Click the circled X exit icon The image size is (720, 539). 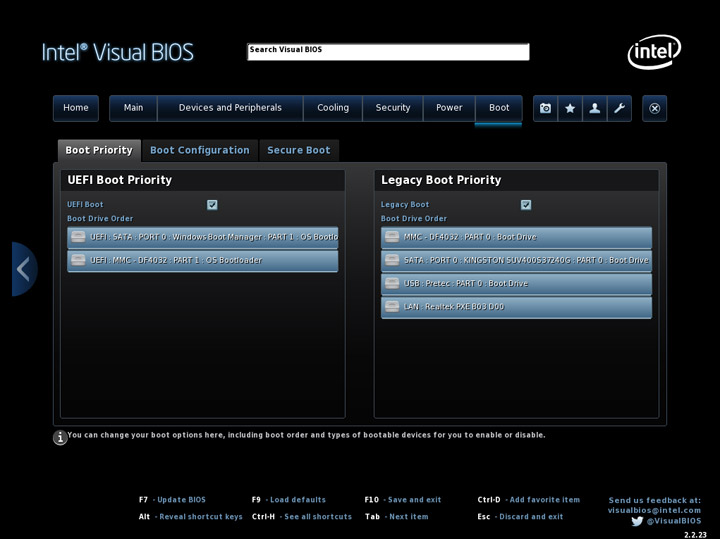pos(654,108)
